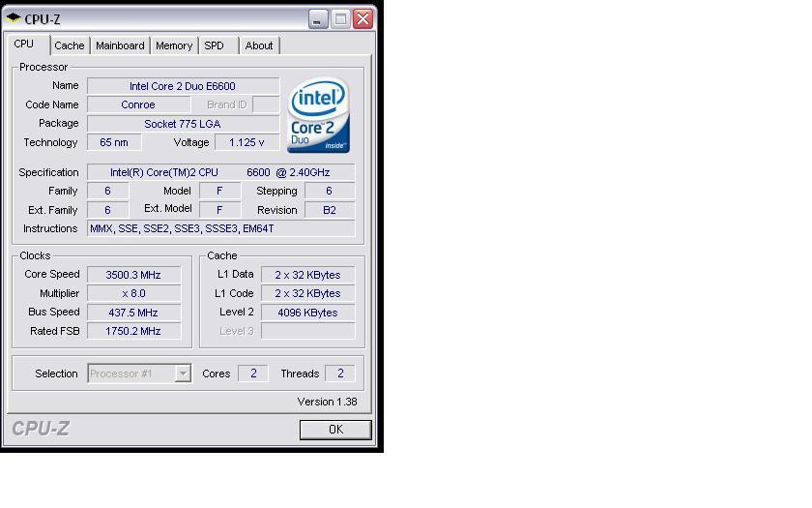Click the Level 2 4096 KBytes value
This screenshot has width=812, height=508.
coord(308,313)
